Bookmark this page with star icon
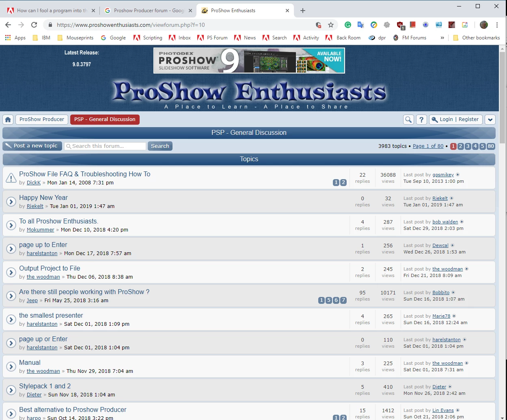 pyautogui.click(x=331, y=25)
